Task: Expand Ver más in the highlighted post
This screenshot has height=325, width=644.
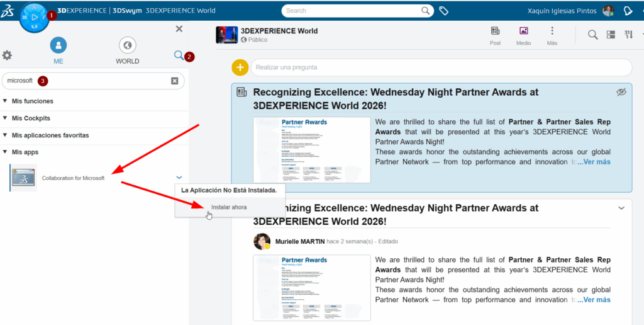Action: [x=594, y=162]
